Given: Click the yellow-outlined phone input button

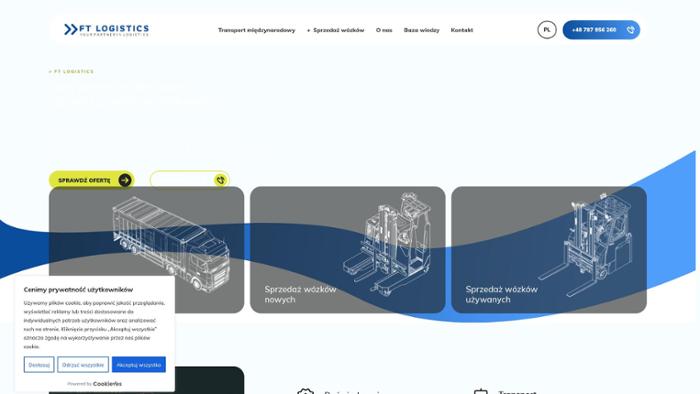Looking at the screenshot, I should click(190, 179).
